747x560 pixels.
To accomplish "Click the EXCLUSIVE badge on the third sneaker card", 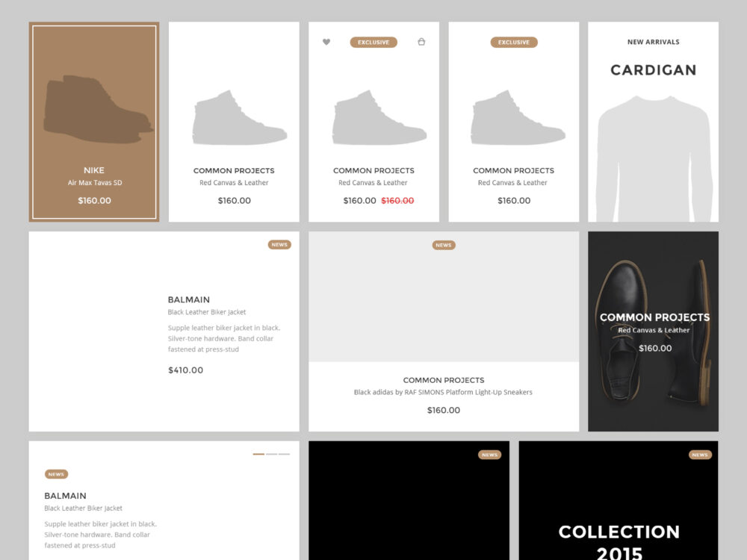I will 373,43.
